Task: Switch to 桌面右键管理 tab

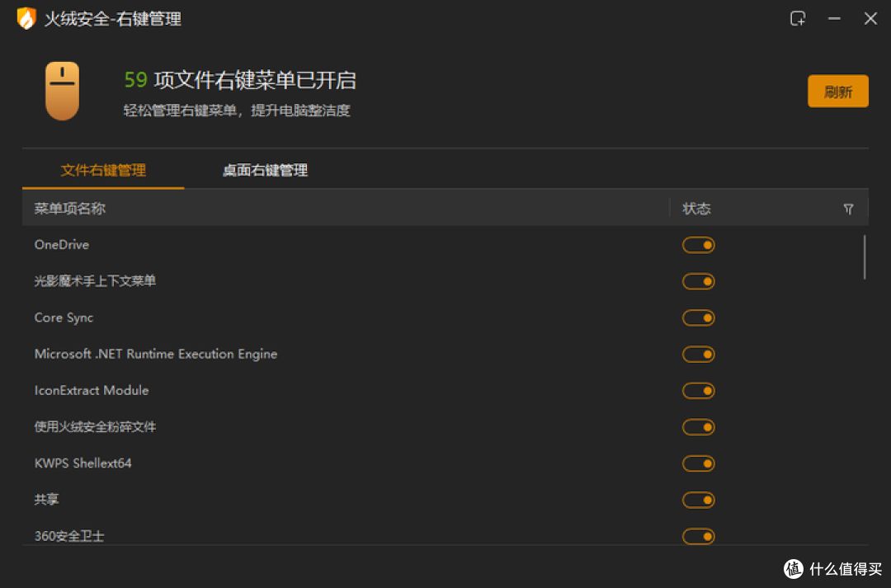Action: point(265,171)
